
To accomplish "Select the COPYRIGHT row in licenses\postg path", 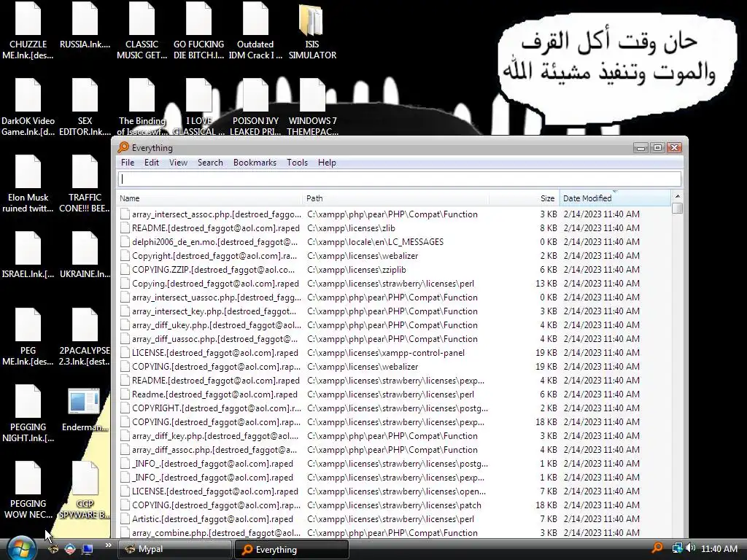I will (393, 408).
